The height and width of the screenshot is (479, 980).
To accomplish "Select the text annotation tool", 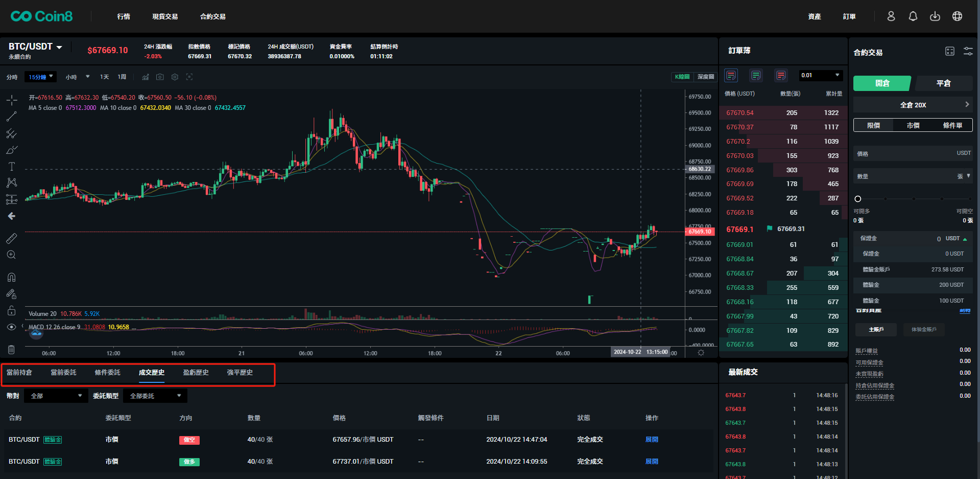I will pos(11,167).
